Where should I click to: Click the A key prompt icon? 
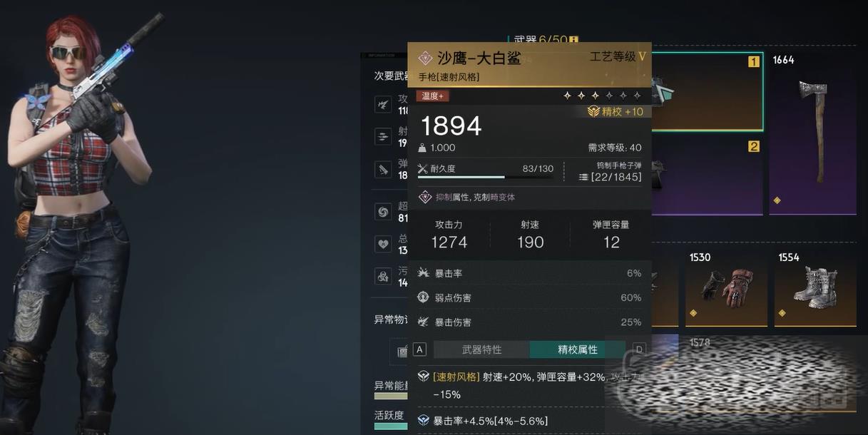click(419, 349)
